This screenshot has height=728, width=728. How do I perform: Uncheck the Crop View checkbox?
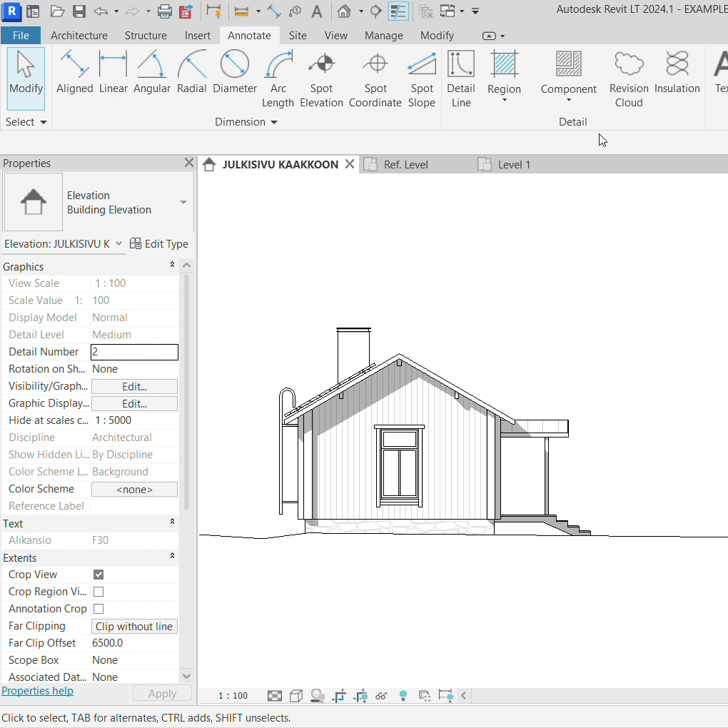pos(98,575)
